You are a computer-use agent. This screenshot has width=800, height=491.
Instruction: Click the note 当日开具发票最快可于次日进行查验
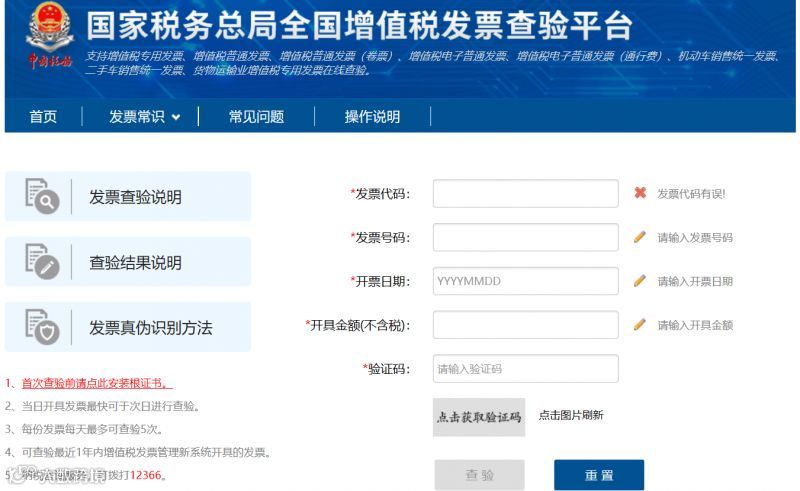coord(110,406)
